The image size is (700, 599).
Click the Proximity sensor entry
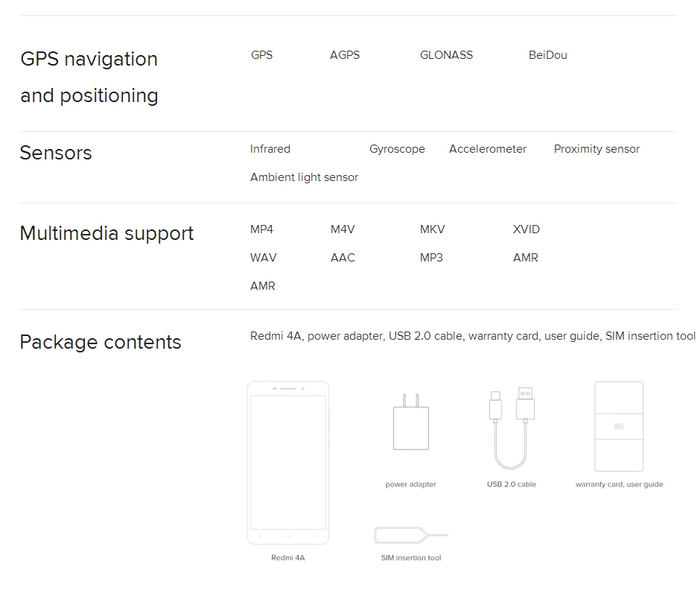(597, 149)
